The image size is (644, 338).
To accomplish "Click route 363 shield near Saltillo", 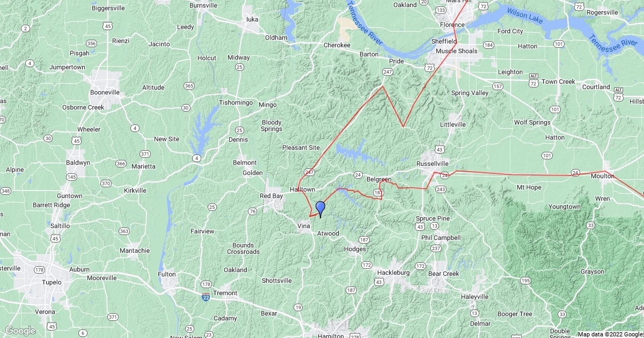I will coord(124,231).
